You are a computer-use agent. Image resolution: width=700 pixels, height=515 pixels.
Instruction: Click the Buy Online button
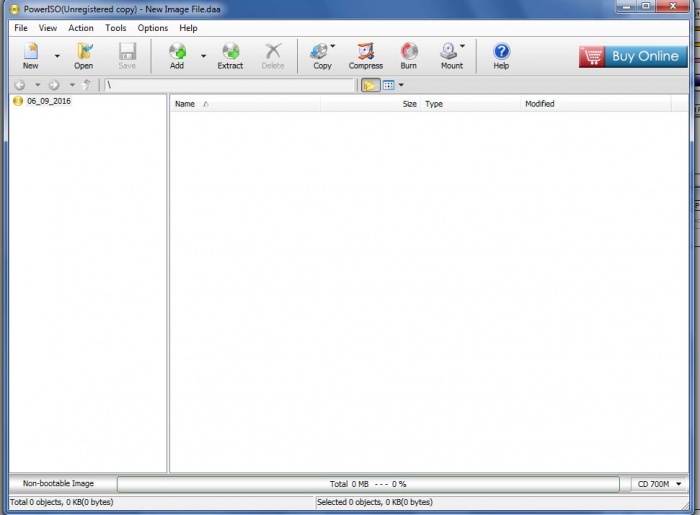[630, 56]
